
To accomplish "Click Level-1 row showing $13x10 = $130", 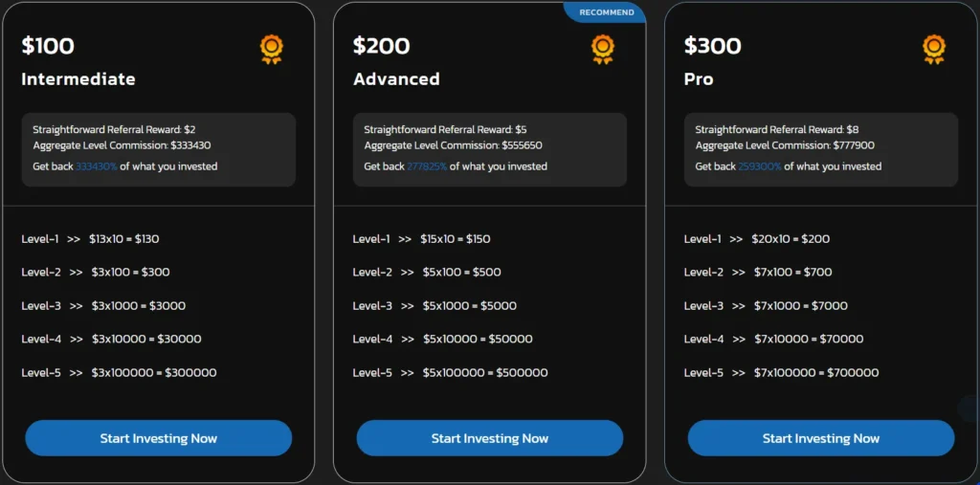I will (90, 239).
